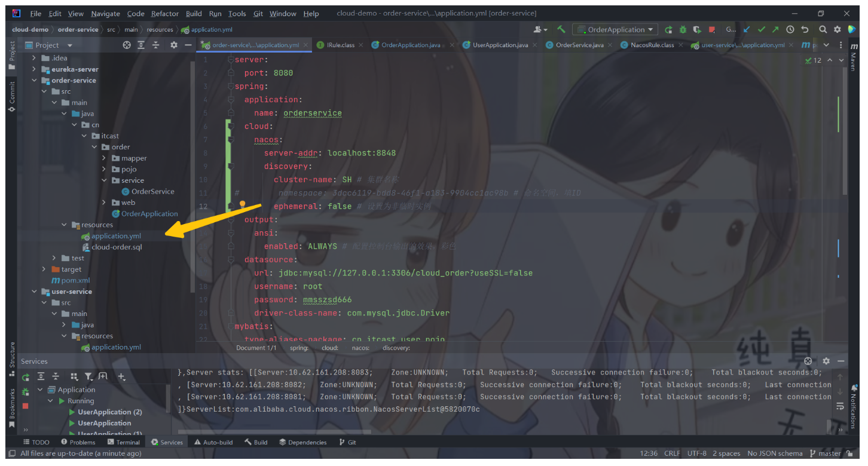Click the red stop square in the Services panel

click(x=26, y=406)
